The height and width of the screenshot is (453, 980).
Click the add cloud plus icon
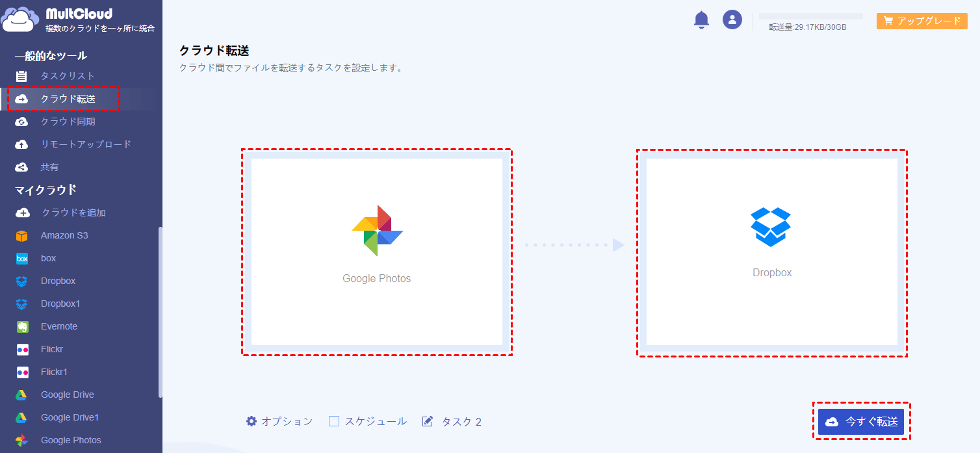tap(22, 213)
